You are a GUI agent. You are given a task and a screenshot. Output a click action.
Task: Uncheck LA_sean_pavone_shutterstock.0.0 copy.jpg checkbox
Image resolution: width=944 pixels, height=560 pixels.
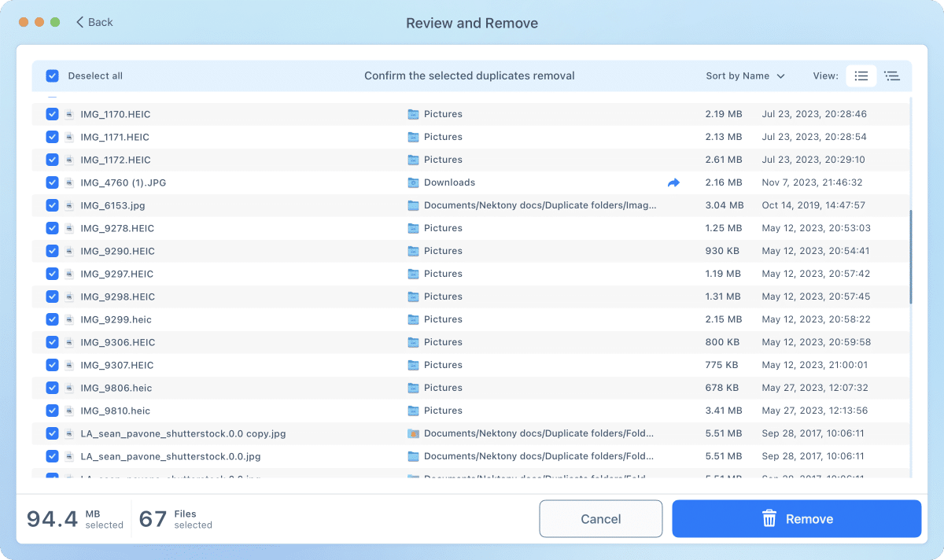click(x=53, y=433)
